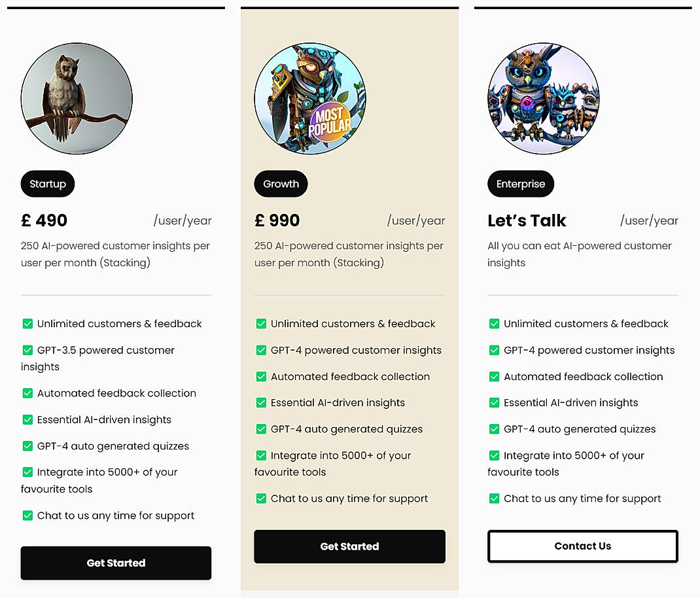Screen dimensions: 700x598
Task: Click the Enterprise checkmark for Integrate into 5000+ tools
Action: (x=495, y=455)
